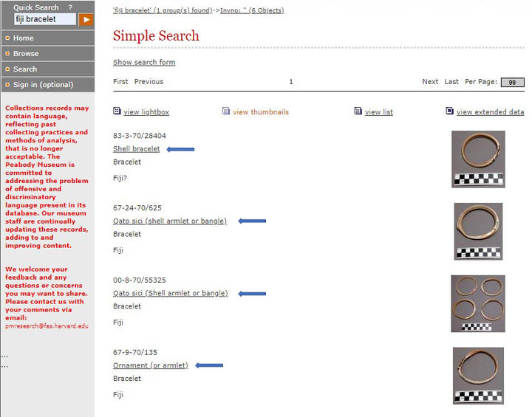Viewport: 532px width, 417px height.
Task: Switch to view lightbox
Action: coord(146,112)
